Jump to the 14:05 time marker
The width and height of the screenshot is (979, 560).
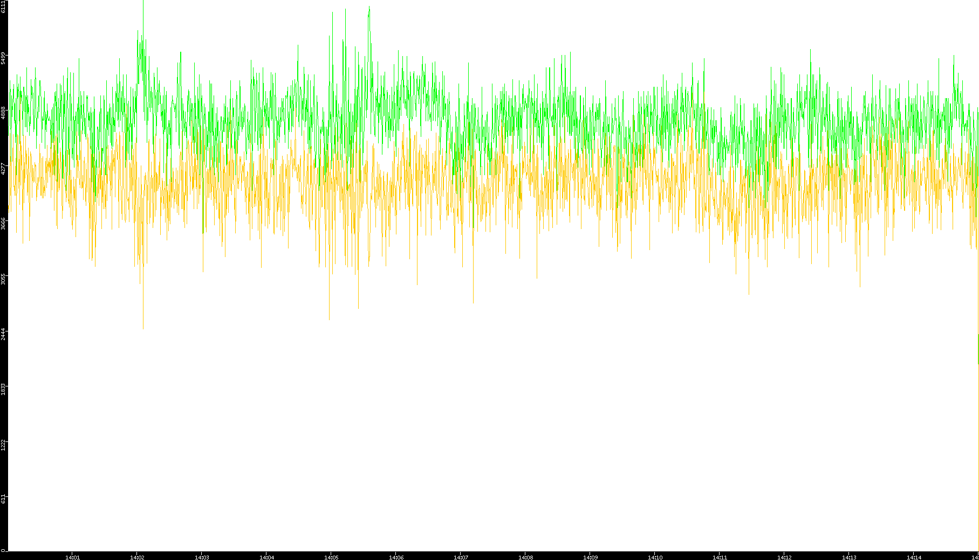point(331,557)
